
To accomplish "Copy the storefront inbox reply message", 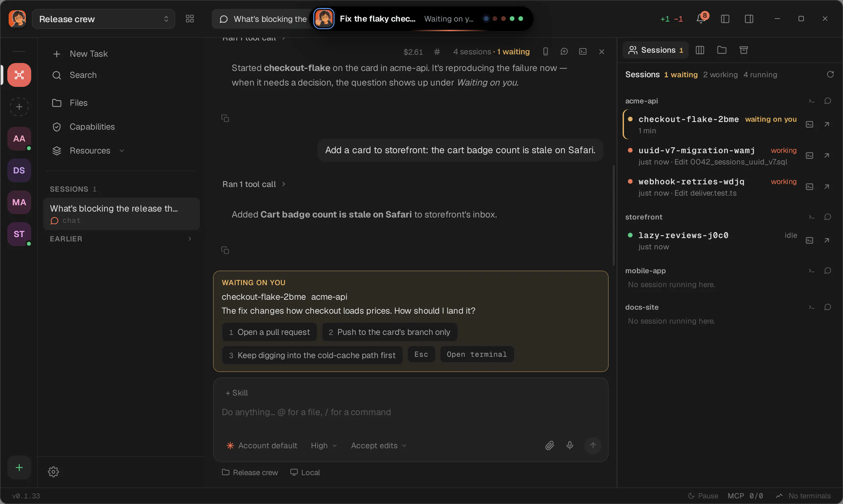I will (x=225, y=250).
